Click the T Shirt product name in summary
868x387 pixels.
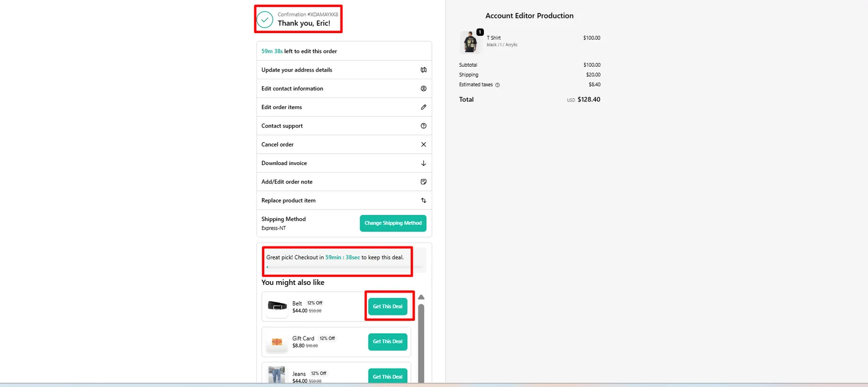(494, 38)
